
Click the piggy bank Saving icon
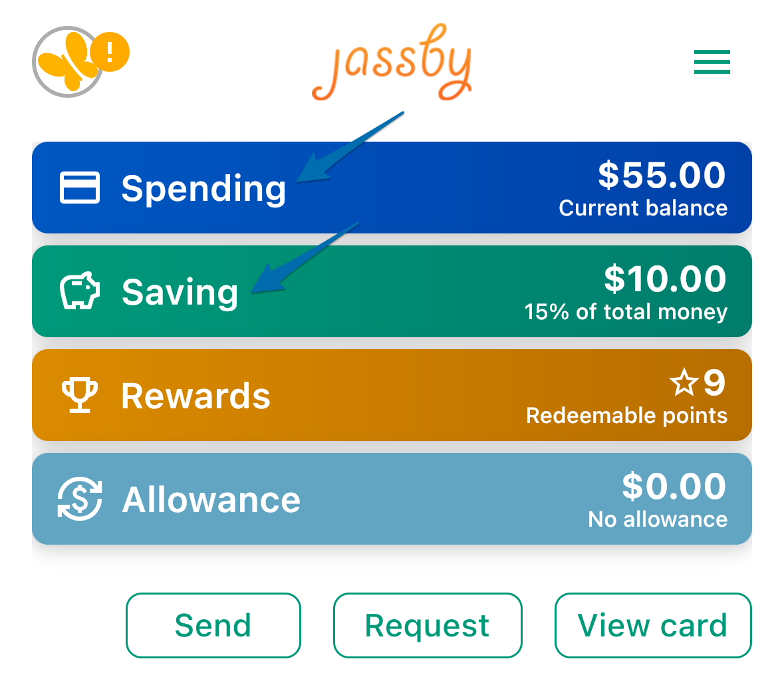pyautogui.click(x=80, y=291)
